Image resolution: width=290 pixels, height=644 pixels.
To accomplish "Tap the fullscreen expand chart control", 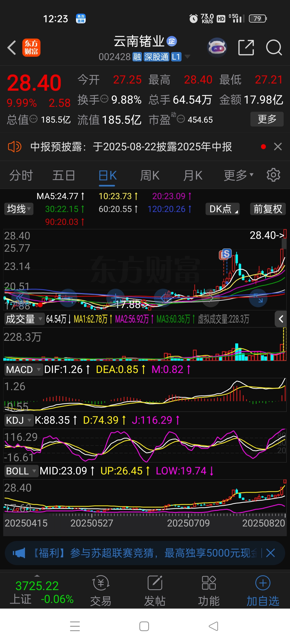I will click(258, 298).
